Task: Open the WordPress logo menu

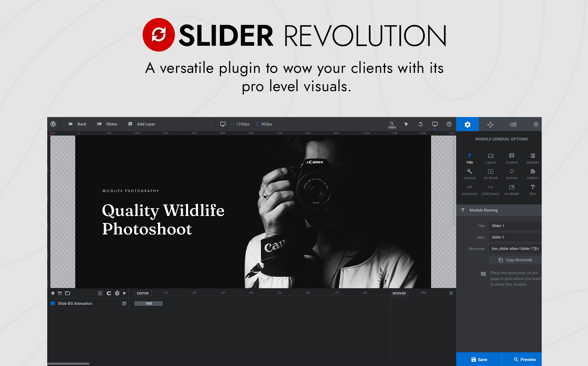Action: click(53, 124)
